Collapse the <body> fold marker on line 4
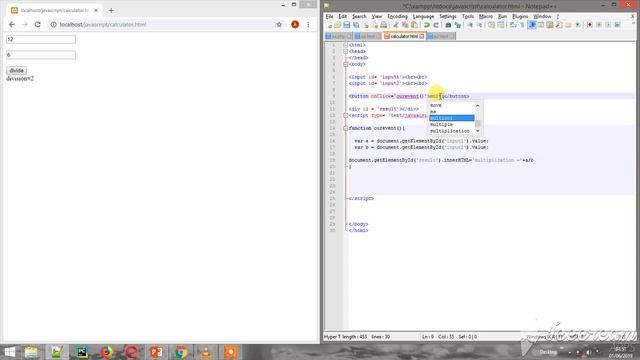 346,64
